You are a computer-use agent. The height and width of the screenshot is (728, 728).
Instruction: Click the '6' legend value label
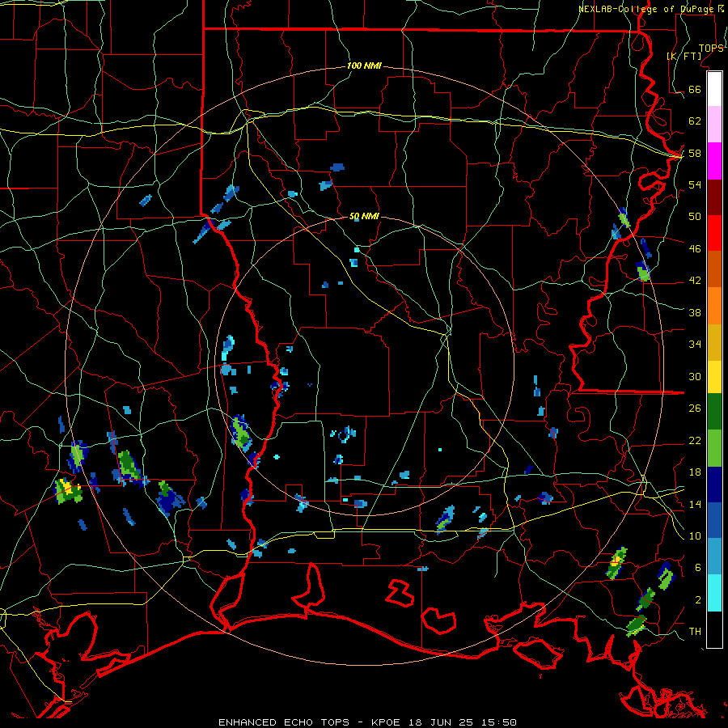(698, 568)
